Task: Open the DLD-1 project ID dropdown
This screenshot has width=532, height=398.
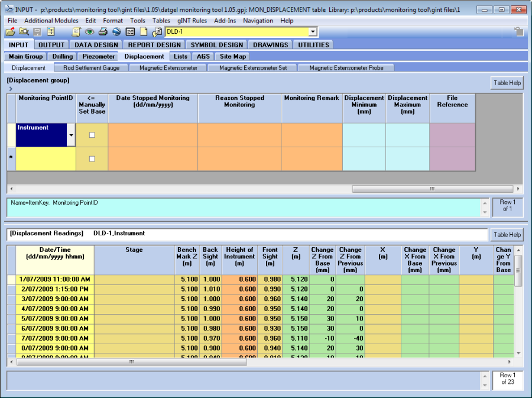Action: tap(313, 32)
